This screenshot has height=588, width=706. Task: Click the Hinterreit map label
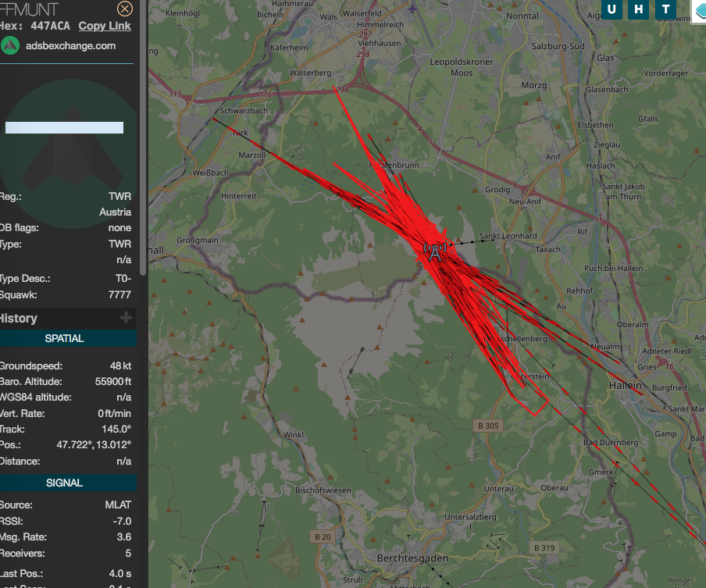[239, 196]
